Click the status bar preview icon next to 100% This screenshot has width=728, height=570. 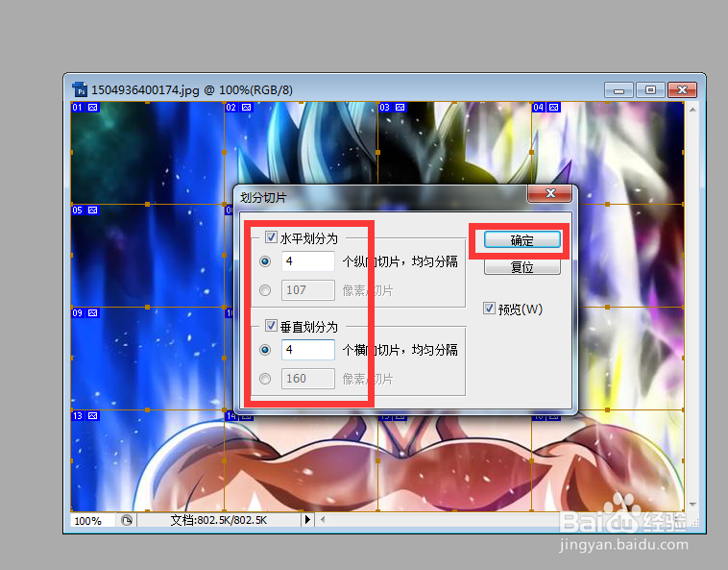point(126,520)
